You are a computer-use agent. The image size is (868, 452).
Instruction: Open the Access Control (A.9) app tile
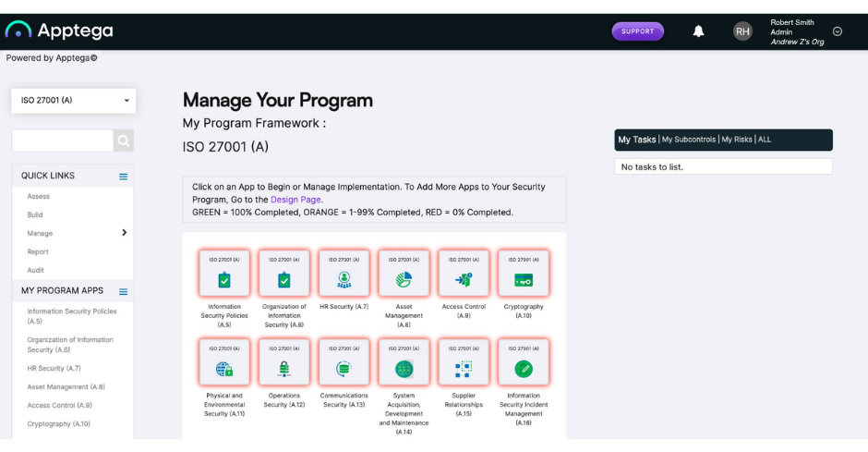pos(464,273)
